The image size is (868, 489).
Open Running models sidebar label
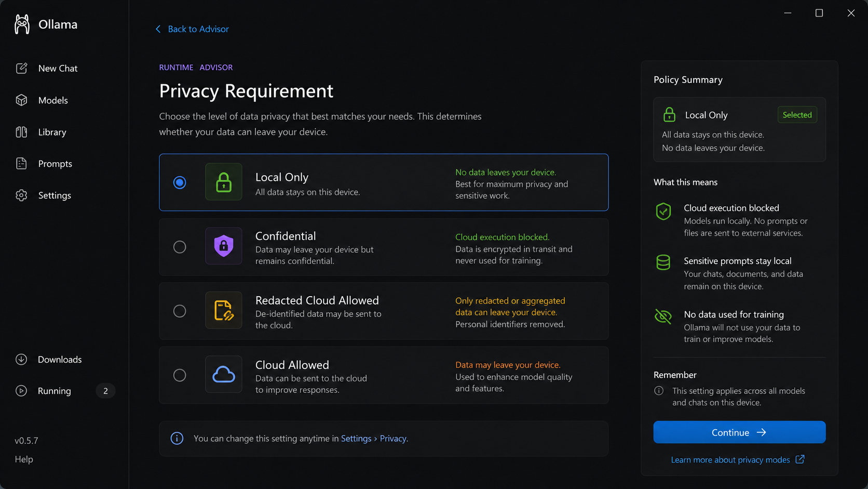pos(55,391)
